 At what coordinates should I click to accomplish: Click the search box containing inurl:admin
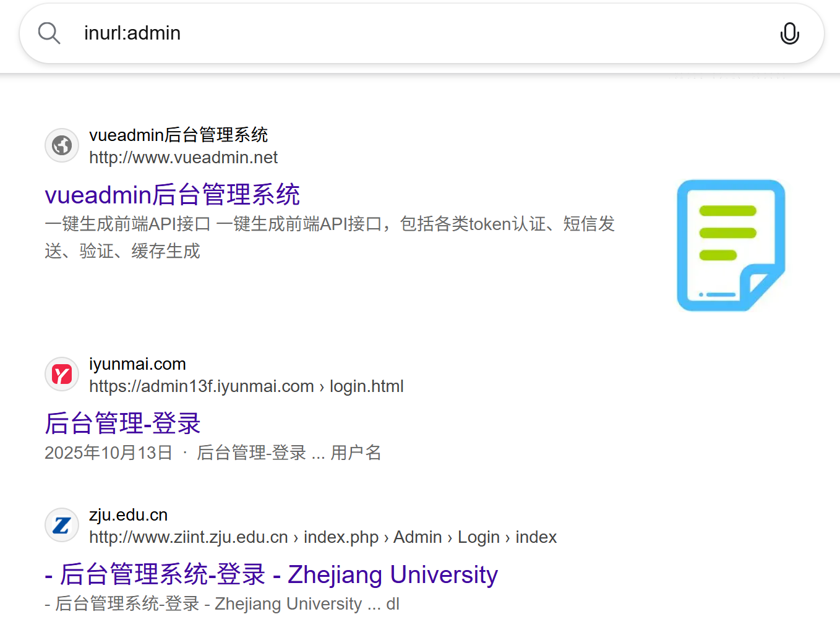coord(422,33)
